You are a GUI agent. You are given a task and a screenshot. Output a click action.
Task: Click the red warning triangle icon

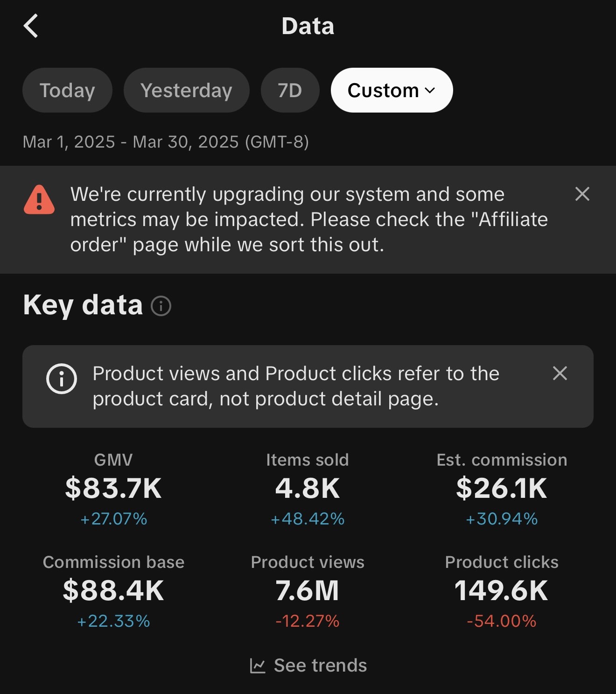point(39,199)
